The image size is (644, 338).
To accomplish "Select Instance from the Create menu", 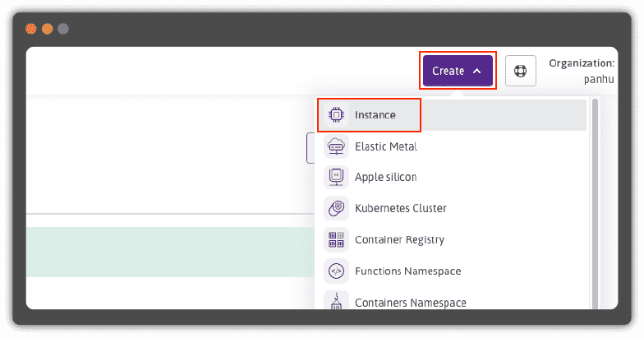I will pos(375,115).
